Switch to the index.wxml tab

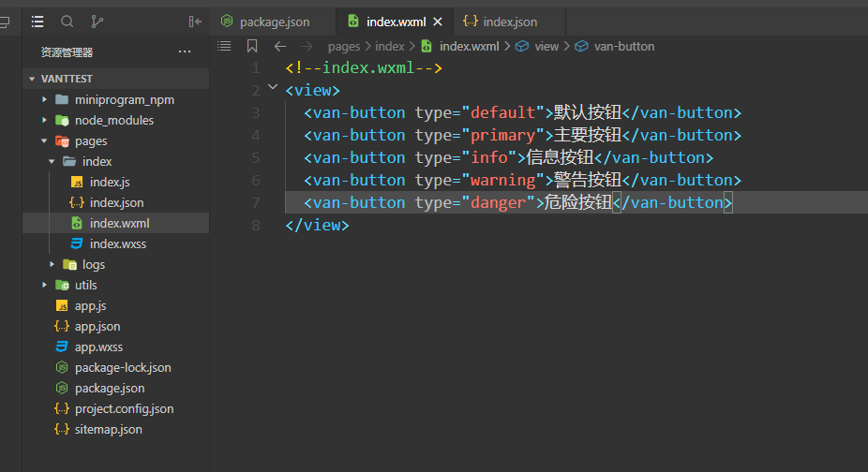click(x=396, y=22)
